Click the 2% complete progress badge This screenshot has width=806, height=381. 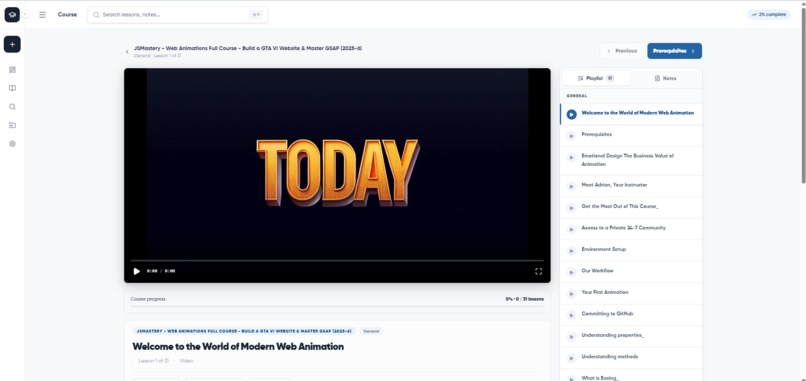point(768,14)
